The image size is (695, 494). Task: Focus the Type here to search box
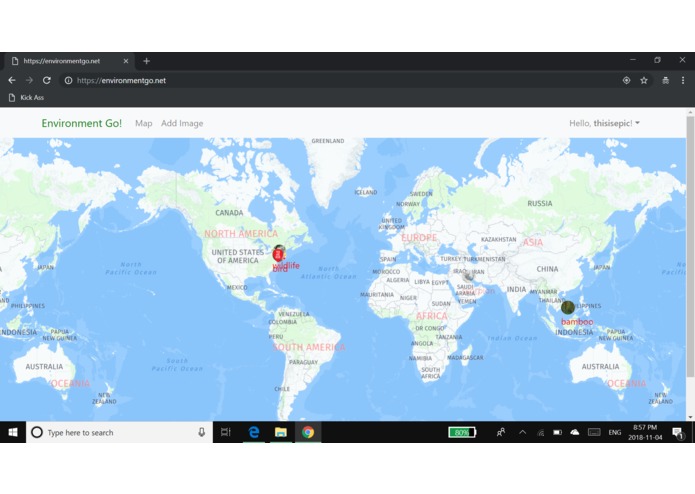[x=120, y=432]
